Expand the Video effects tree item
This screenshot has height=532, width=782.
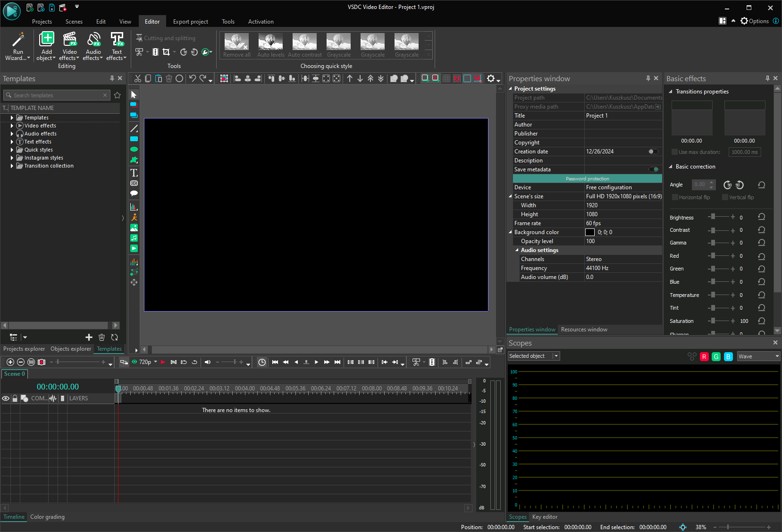click(x=12, y=126)
